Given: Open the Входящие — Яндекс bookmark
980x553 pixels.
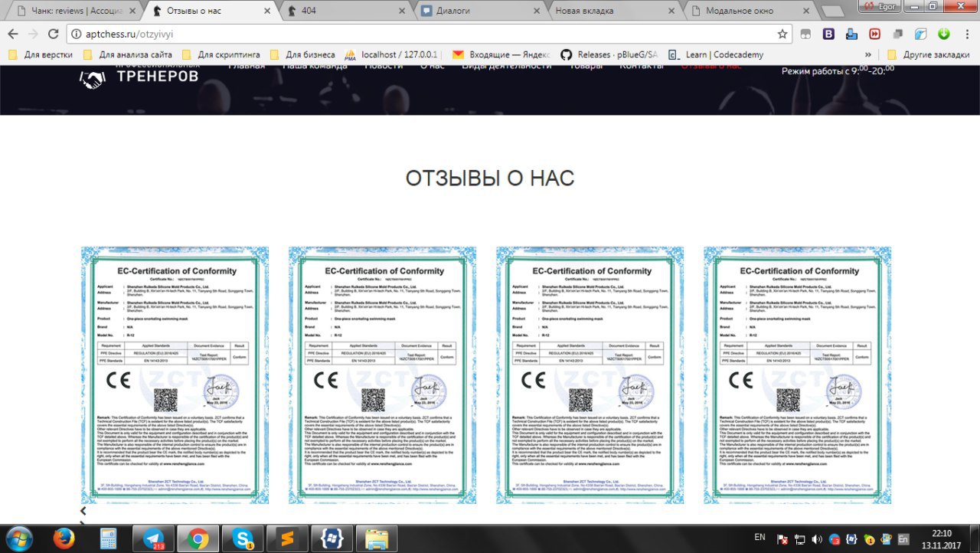Looking at the screenshot, I should click(501, 54).
